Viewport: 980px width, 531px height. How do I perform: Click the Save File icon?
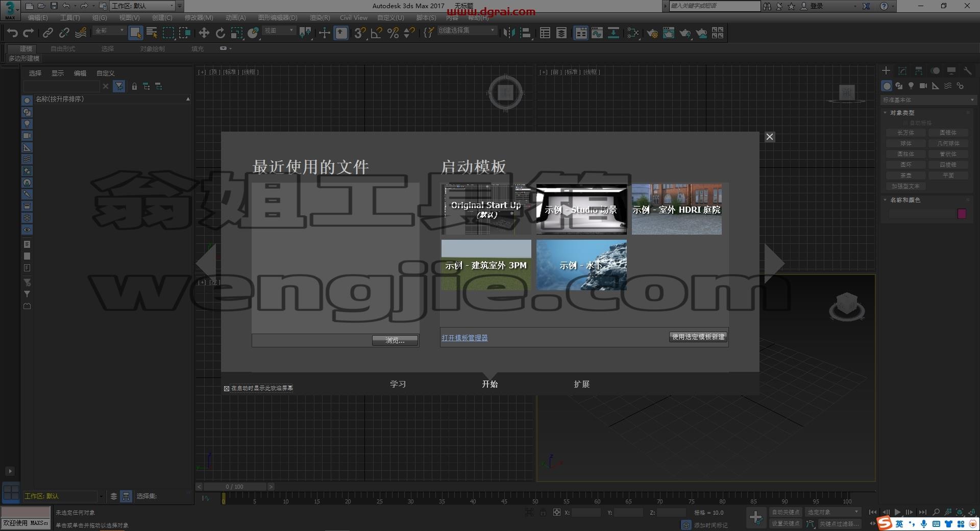point(54,6)
